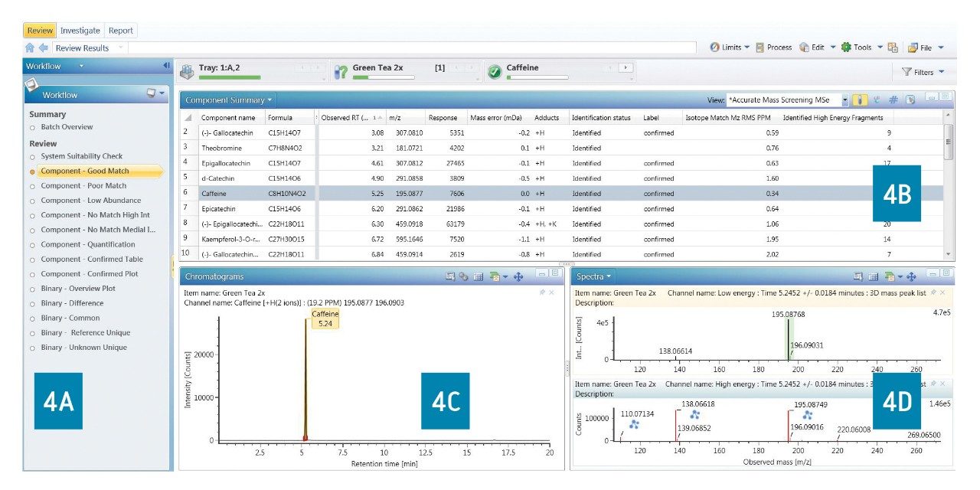980x490 pixels.
Task: Click the Green Tea 2x progress bar
Action: click(384, 77)
